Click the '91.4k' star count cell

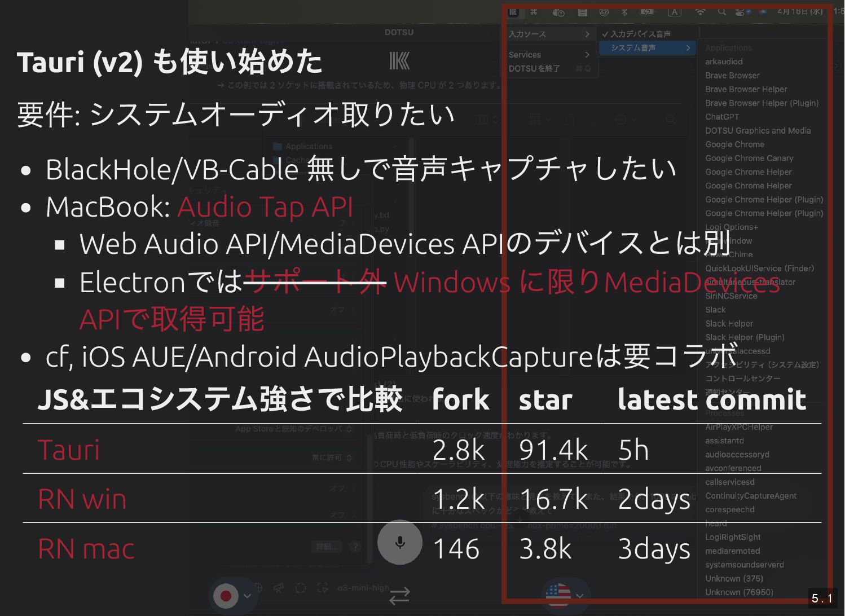(553, 450)
